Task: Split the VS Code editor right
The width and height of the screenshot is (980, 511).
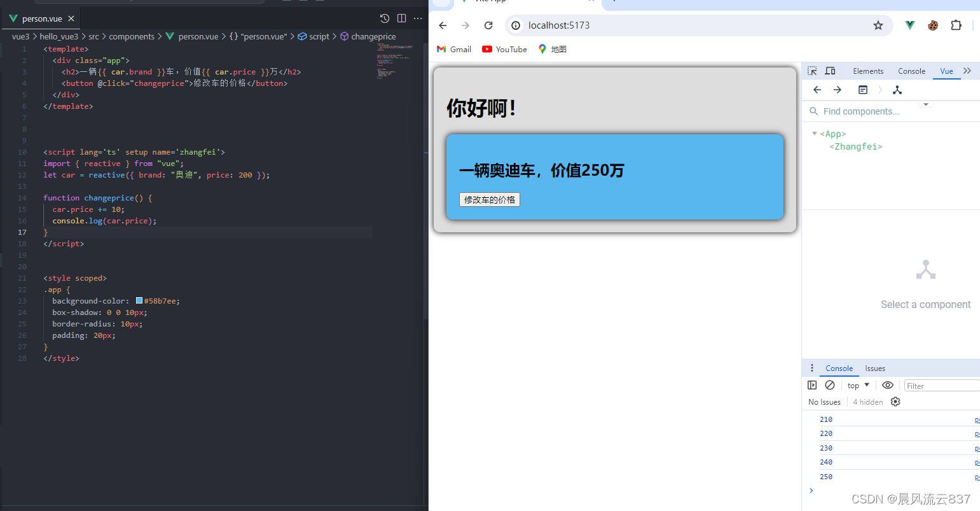Action: coord(401,18)
